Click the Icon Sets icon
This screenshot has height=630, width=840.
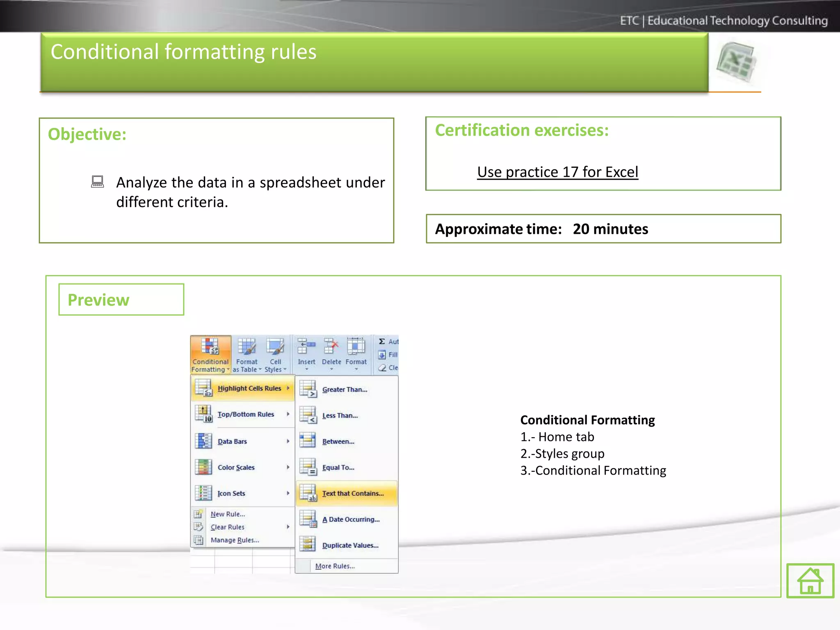coord(203,493)
